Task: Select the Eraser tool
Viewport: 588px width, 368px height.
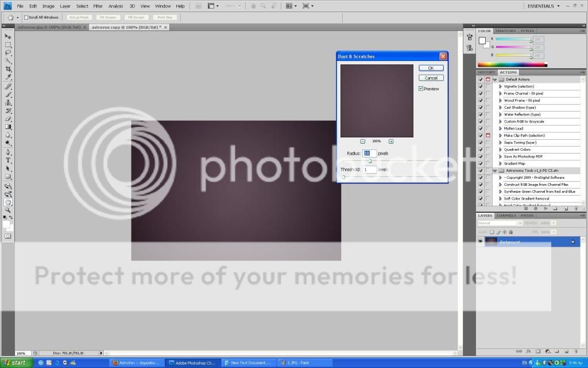Action: click(x=8, y=118)
